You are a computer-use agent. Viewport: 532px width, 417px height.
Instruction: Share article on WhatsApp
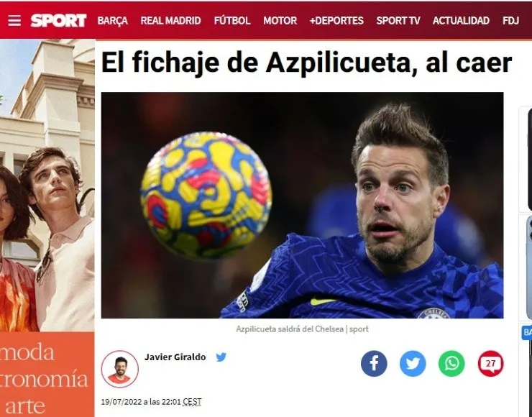451,364
